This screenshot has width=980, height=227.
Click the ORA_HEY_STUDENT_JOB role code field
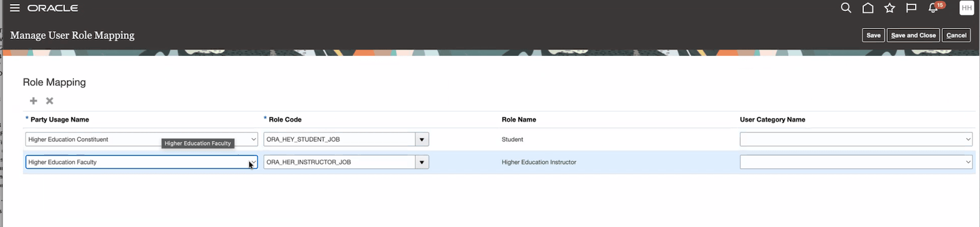pos(339,139)
